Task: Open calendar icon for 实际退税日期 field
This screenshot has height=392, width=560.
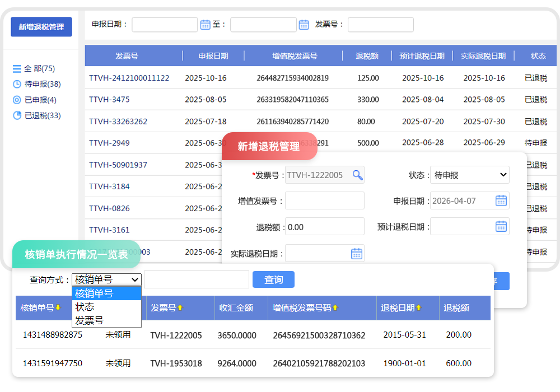Action: coord(356,254)
